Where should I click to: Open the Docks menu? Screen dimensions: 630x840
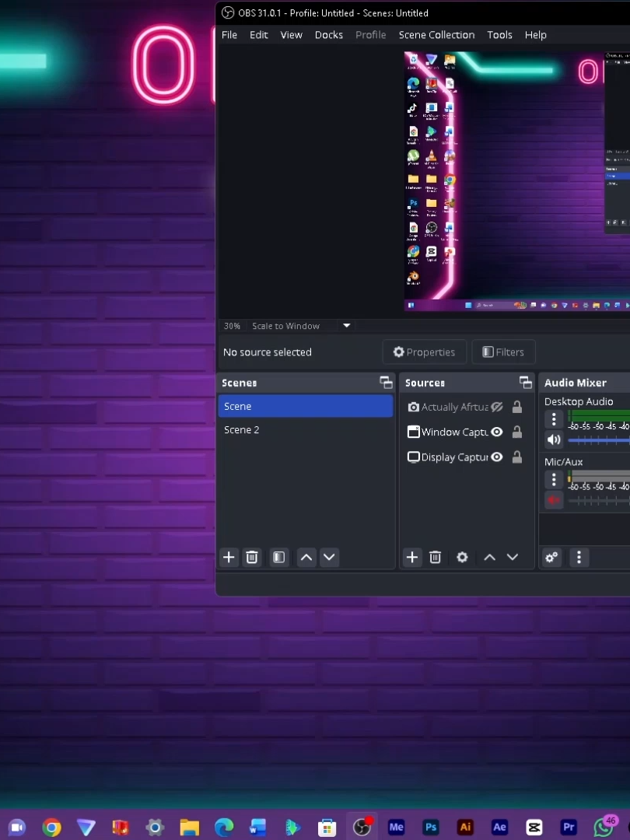[328, 34]
